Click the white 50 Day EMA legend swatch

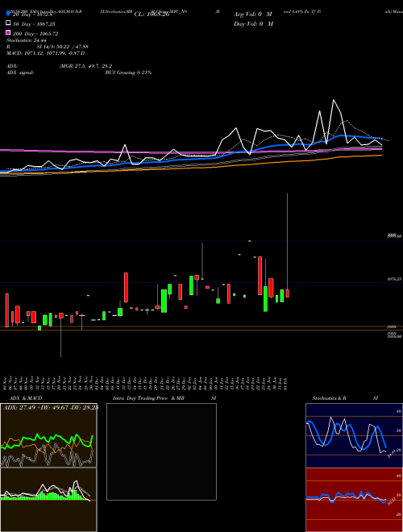point(8,23)
